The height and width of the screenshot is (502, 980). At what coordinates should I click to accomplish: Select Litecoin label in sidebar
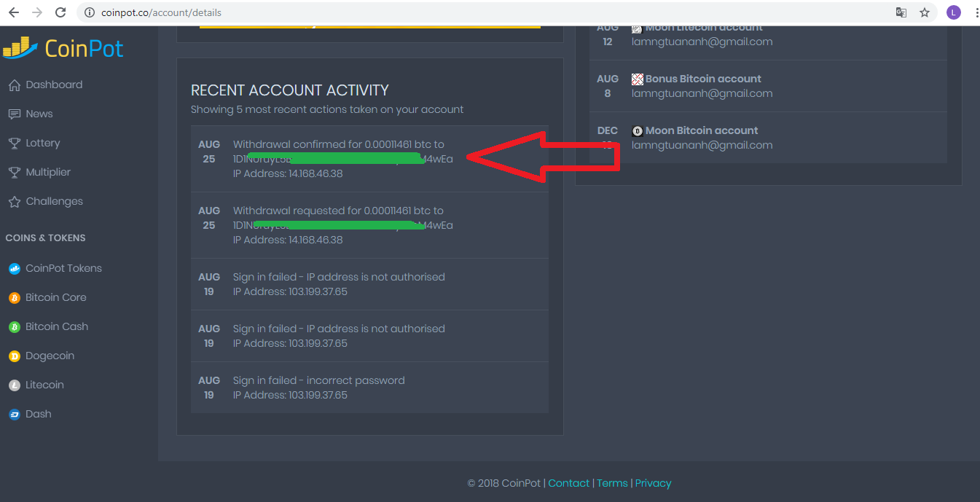tap(44, 385)
